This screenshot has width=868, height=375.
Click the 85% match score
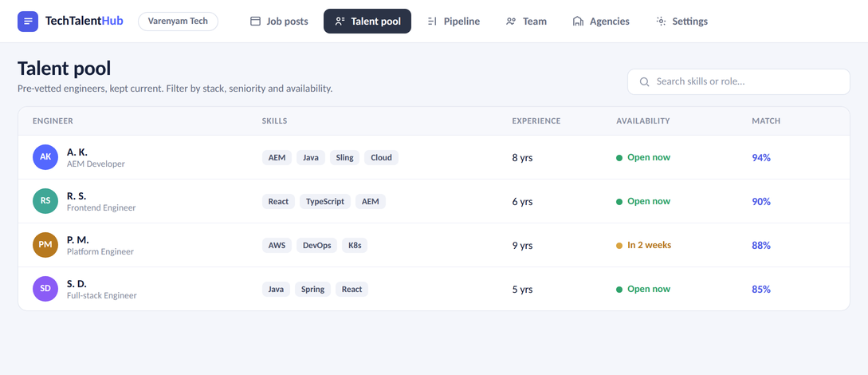761,289
